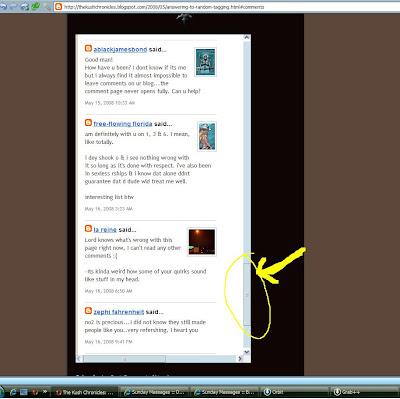
Task: Click the horizontal scrollbar right arrow
Action: (x=240, y=359)
